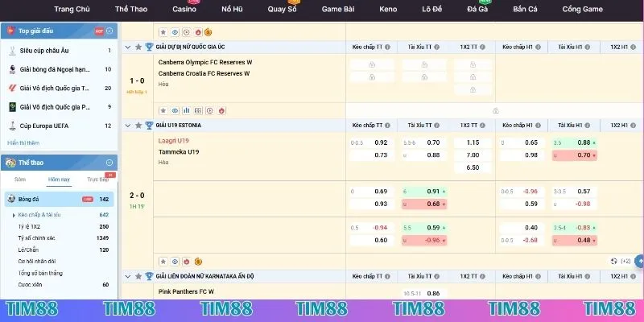The height and width of the screenshot is (322, 644).
Task: Click the trophy icon beside Giải U19 Estonia
Action: tap(149, 126)
